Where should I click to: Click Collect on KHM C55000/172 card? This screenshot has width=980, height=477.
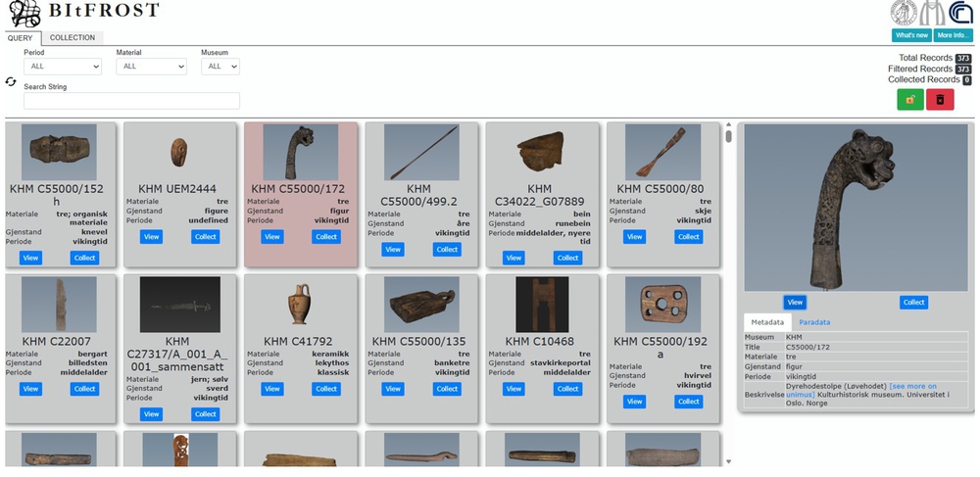[x=326, y=237]
